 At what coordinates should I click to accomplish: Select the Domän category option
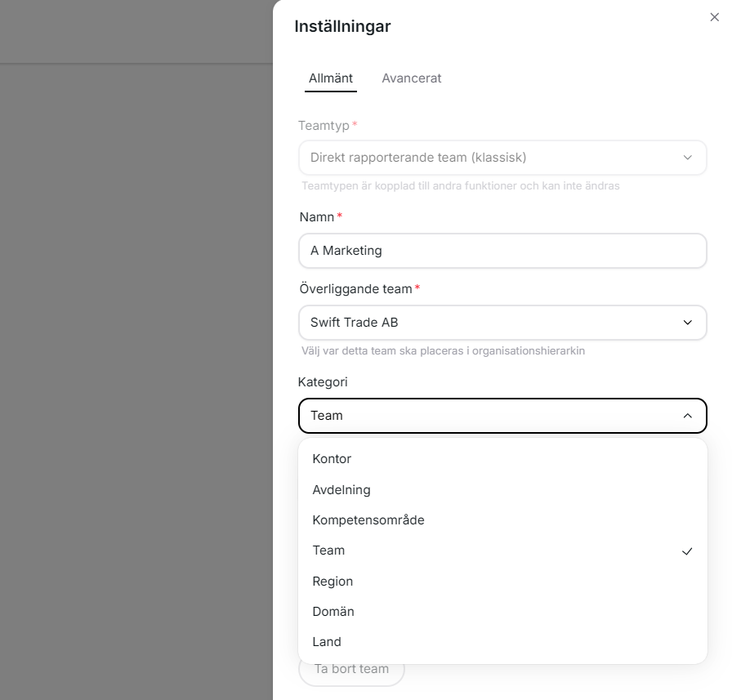(333, 612)
